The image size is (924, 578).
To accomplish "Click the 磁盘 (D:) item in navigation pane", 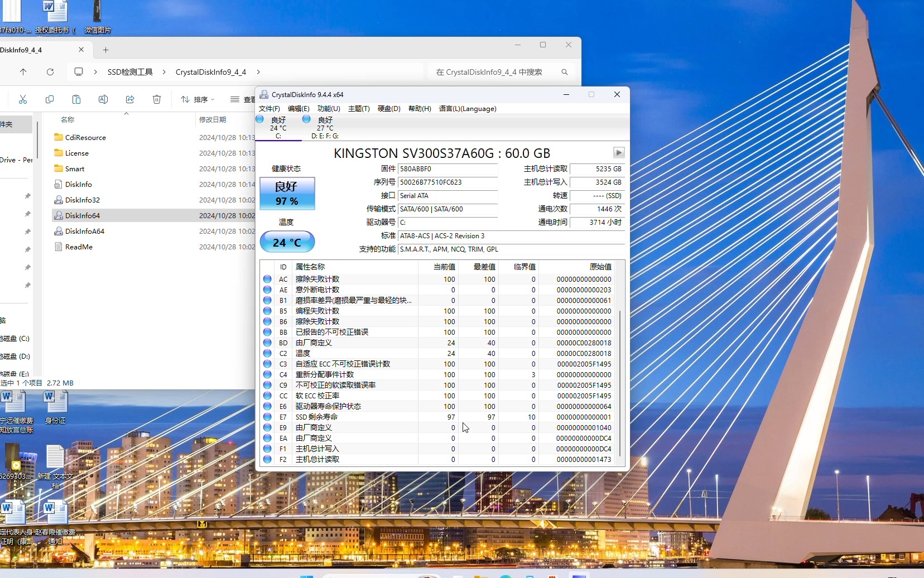I will click(x=16, y=356).
